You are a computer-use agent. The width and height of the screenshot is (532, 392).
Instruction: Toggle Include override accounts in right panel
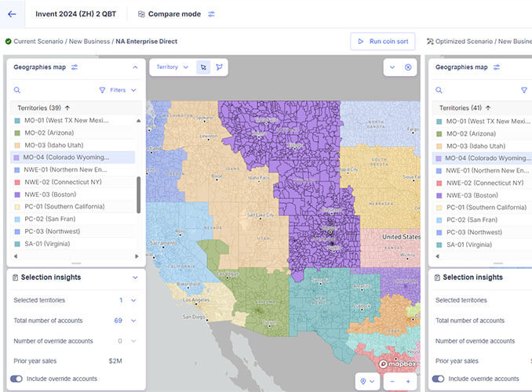pyautogui.click(x=439, y=379)
